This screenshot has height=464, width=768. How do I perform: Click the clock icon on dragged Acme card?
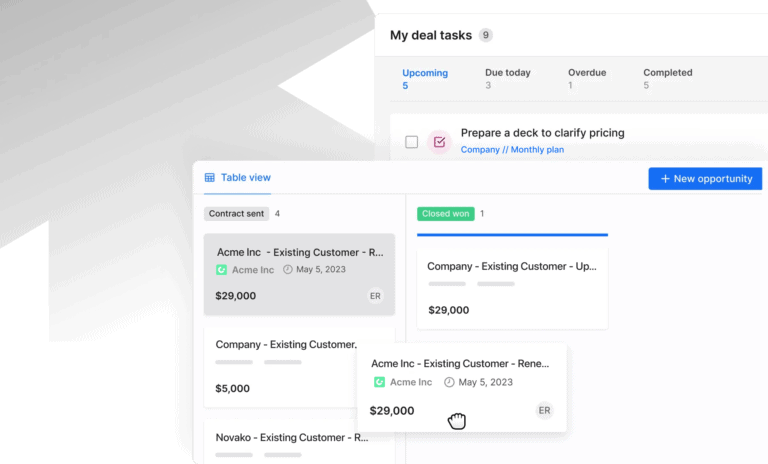(449, 382)
